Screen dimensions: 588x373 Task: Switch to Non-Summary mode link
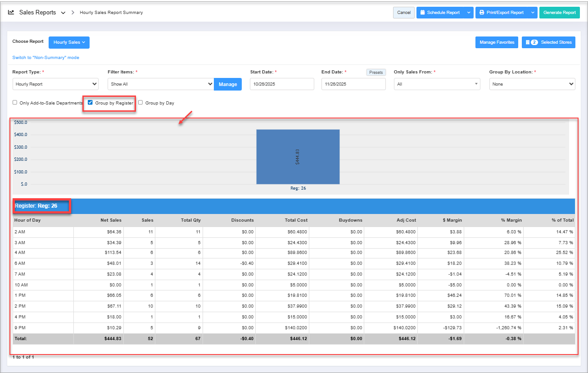click(x=45, y=58)
